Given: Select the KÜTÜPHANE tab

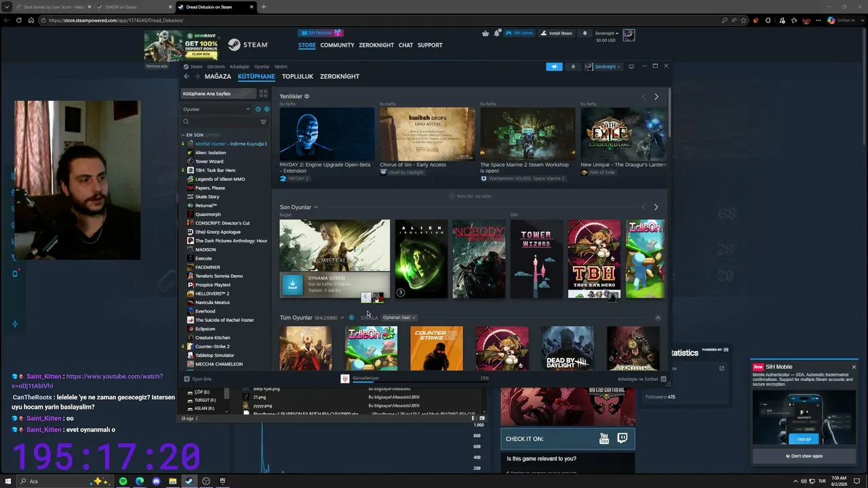Looking at the screenshot, I should pyautogui.click(x=256, y=77).
